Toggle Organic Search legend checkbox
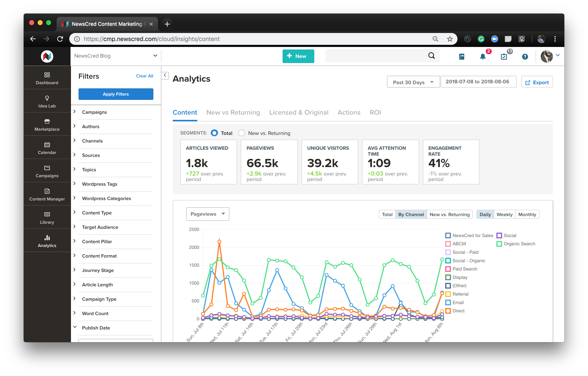Image resolution: width=588 pixels, height=376 pixels. coord(499,244)
